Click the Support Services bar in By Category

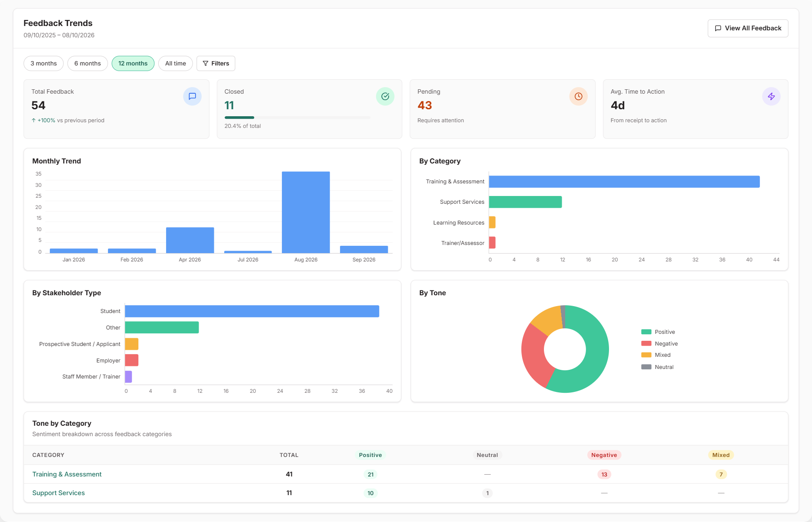[x=525, y=202]
